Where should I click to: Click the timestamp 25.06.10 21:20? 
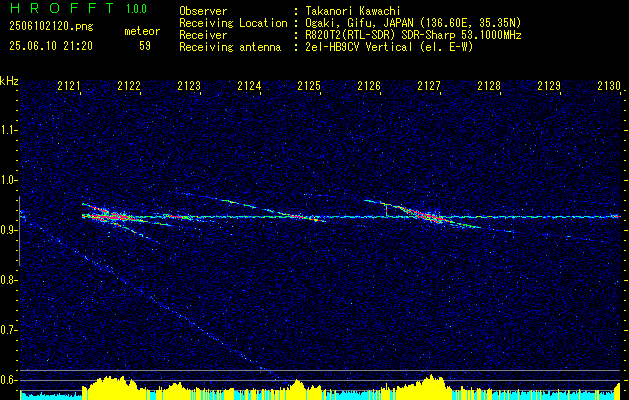(51, 46)
